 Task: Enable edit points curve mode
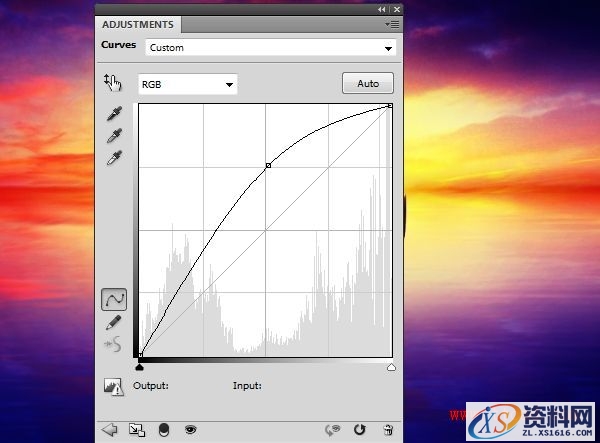114,298
